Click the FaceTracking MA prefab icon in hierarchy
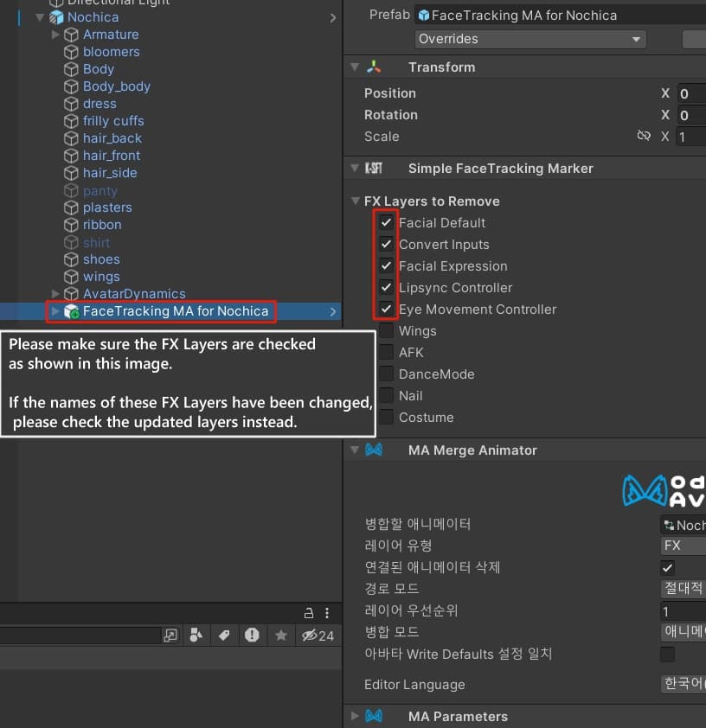Image resolution: width=706 pixels, height=728 pixels. 72,311
